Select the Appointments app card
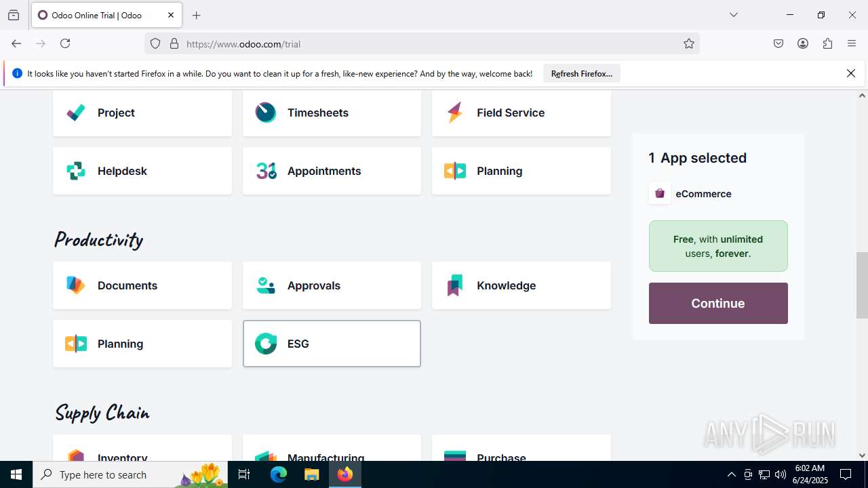Image resolution: width=868 pixels, height=488 pixels. (x=332, y=171)
